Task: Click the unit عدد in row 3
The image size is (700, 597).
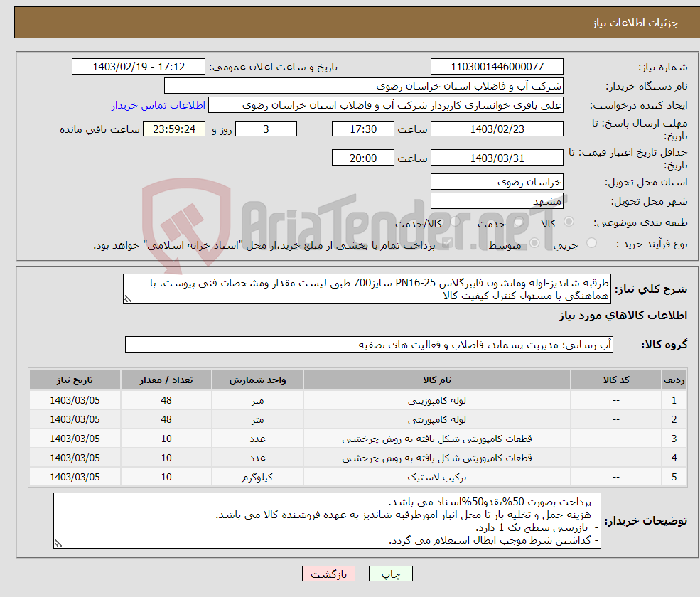Action: pyautogui.click(x=257, y=439)
